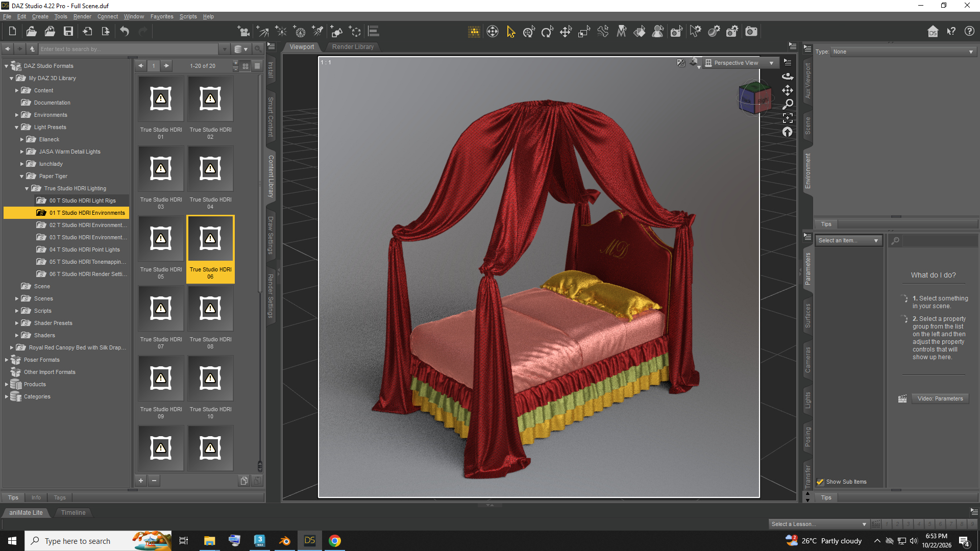Viewport: 980px width, 551px height.
Task: Click the viewport orbit camera icon
Action: click(788, 76)
